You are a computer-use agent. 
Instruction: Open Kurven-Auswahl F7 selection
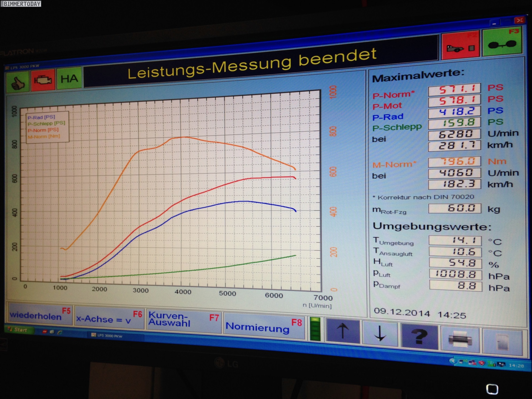[183, 321]
